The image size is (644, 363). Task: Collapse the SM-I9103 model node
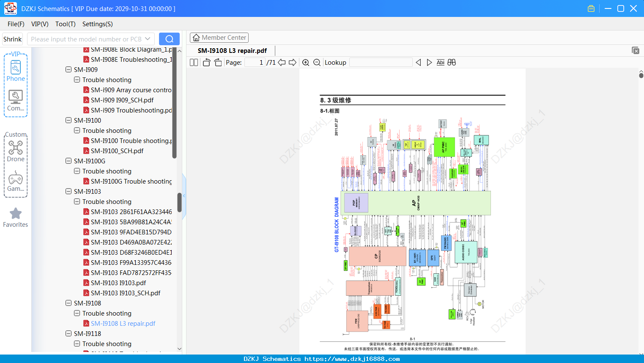pyautogui.click(x=69, y=191)
